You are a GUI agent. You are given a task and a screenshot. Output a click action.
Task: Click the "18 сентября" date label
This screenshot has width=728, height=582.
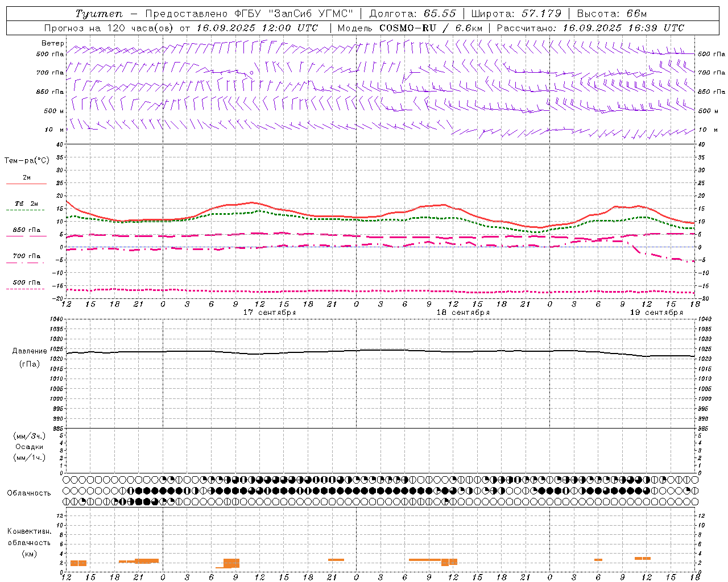point(463,313)
